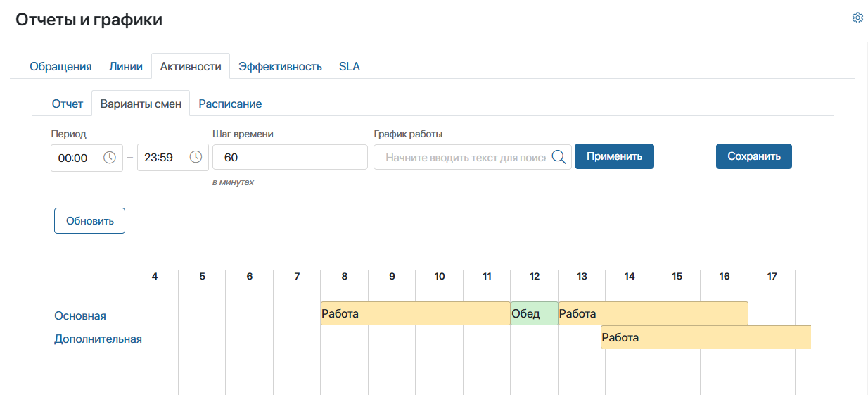Click the Шаг времени input field
The height and width of the screenshot is (395, 868).
coord(290,157)
